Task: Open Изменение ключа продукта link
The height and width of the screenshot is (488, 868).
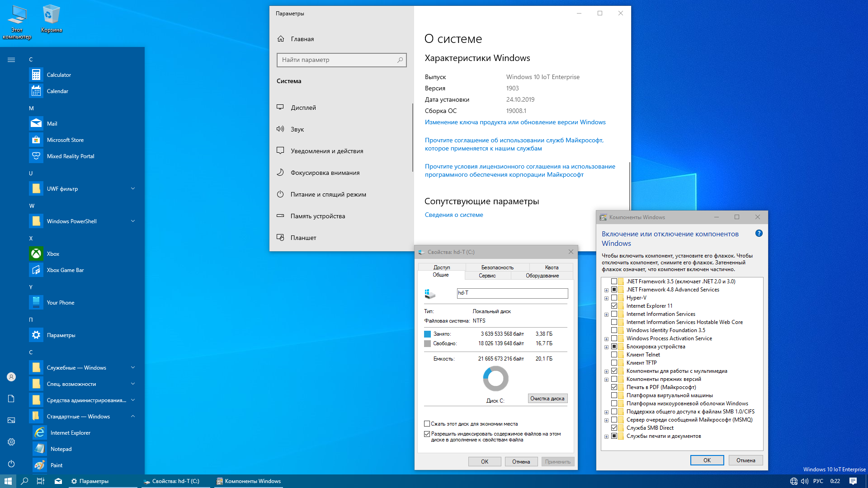Action: click(x=515, y=122)
